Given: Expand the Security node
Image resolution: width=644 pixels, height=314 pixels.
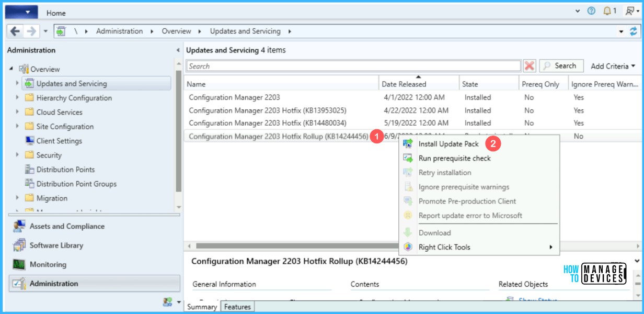Looking at the screenshot, I should pos(18,155).
